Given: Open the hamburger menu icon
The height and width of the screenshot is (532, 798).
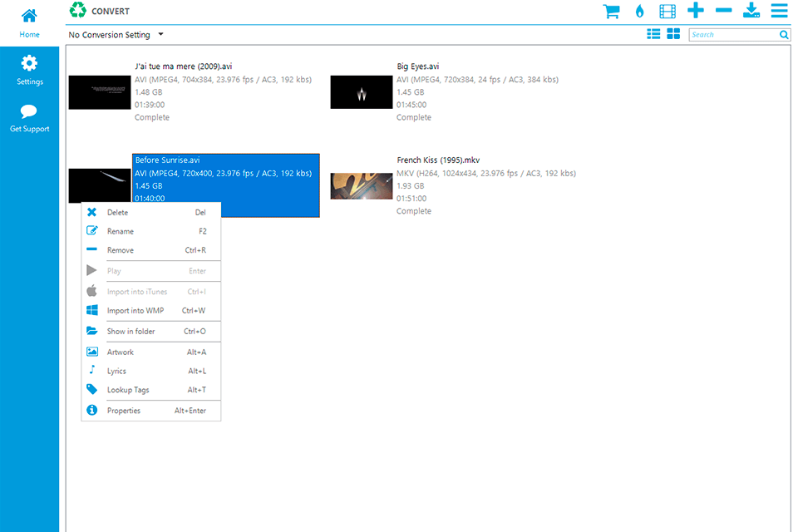Looking at the screenshot, I should pyautogui.click(x=779, y=12).
